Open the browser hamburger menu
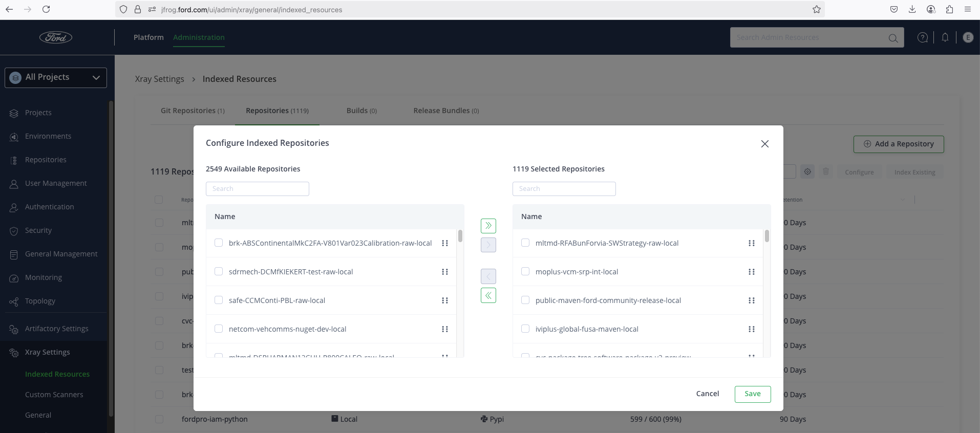The image size is (980, 433). (x=968, y=9)
